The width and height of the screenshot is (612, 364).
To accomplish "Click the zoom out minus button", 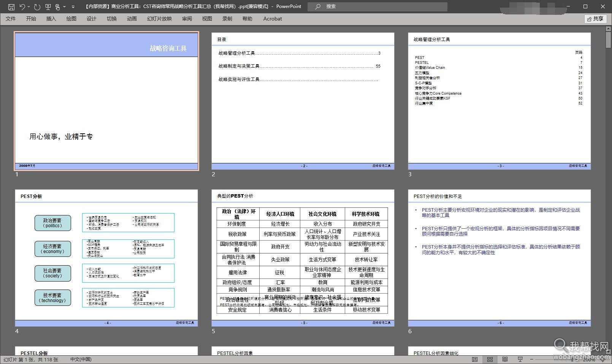I will point(531,359).
